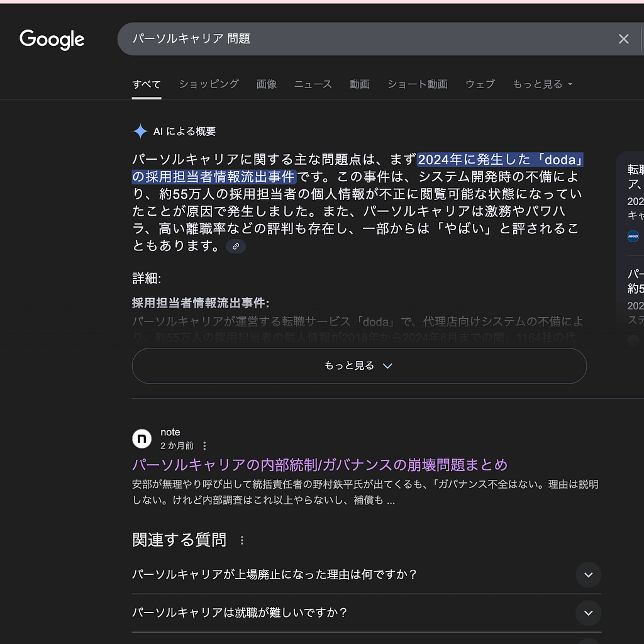The height and width of the screenshot is (644, 644).
Task: Select the ショッピング tab
Action: pyautogui.click(x=209, y=84)
